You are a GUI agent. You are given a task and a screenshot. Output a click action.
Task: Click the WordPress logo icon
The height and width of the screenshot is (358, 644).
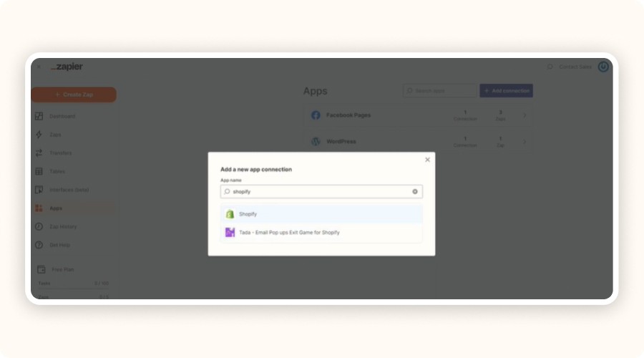[316, 142]
